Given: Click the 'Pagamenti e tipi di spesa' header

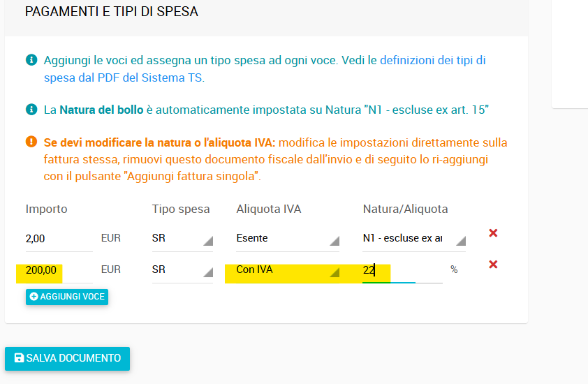Looking at the screenshot, I should click(x=111, y=12).
